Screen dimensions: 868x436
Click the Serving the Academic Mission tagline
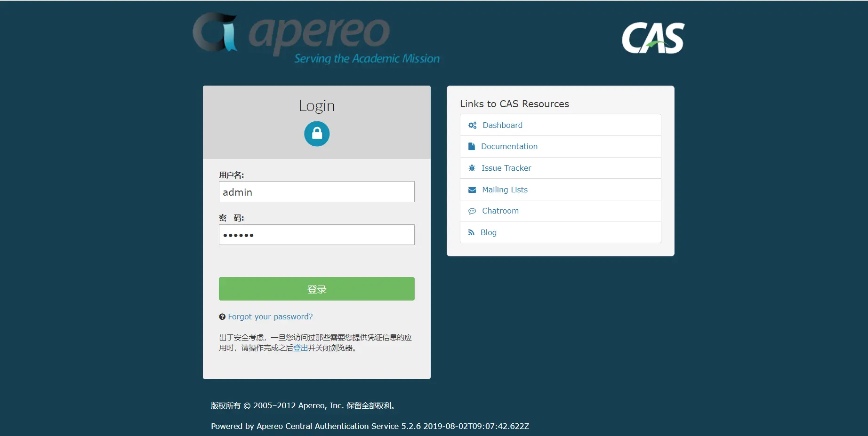pyautogui.click(x=367, y=59)
